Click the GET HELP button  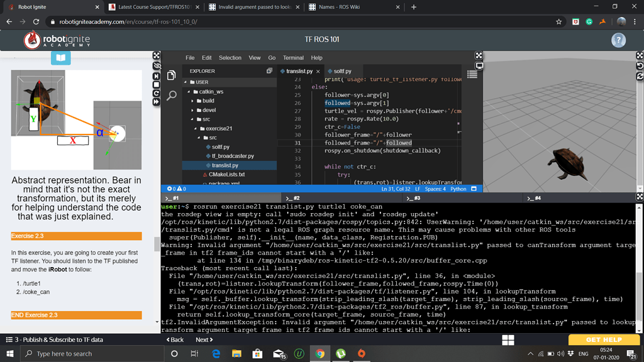pos(603,339)
